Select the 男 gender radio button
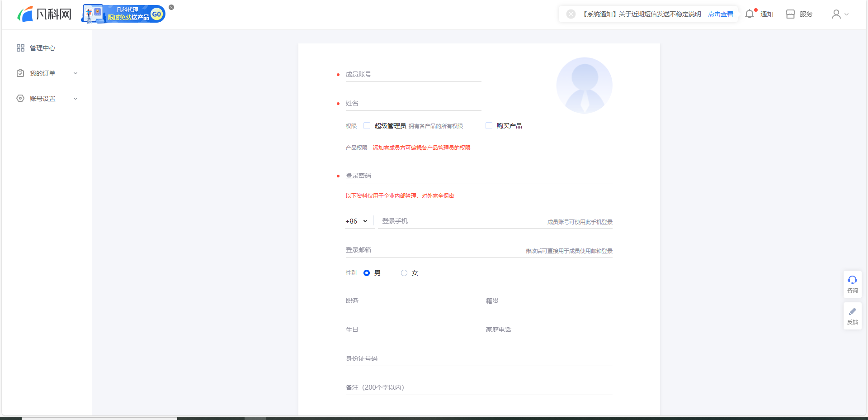Screen dimensions: 868x420 367,273
